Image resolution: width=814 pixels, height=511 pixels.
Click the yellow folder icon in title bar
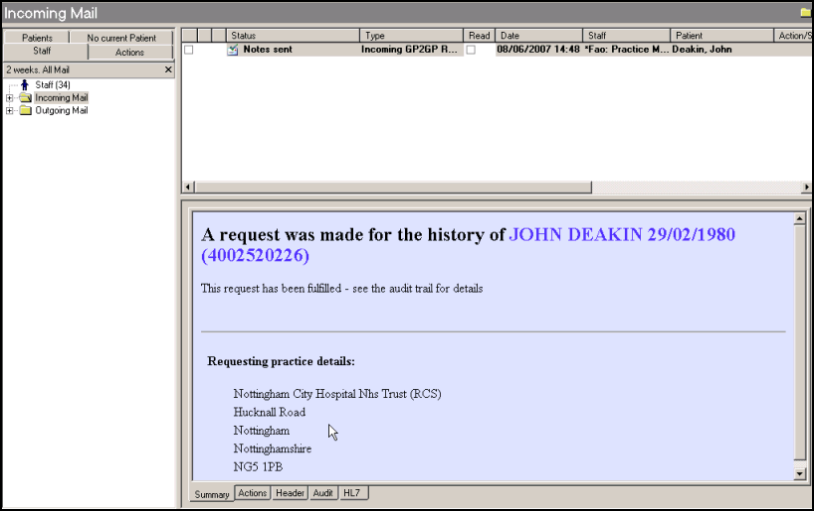point(805,12)
